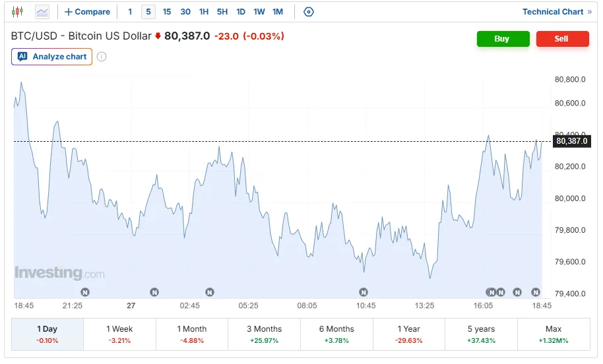Viewport: 603px width, 364px height.
Task: Open the news marker near 27 date label
Action: (154, 293)
